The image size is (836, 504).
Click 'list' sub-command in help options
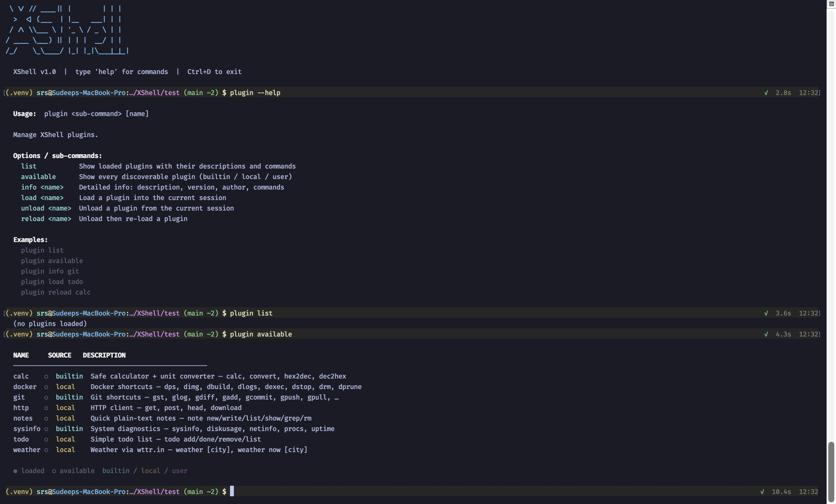tap(28, 166)
